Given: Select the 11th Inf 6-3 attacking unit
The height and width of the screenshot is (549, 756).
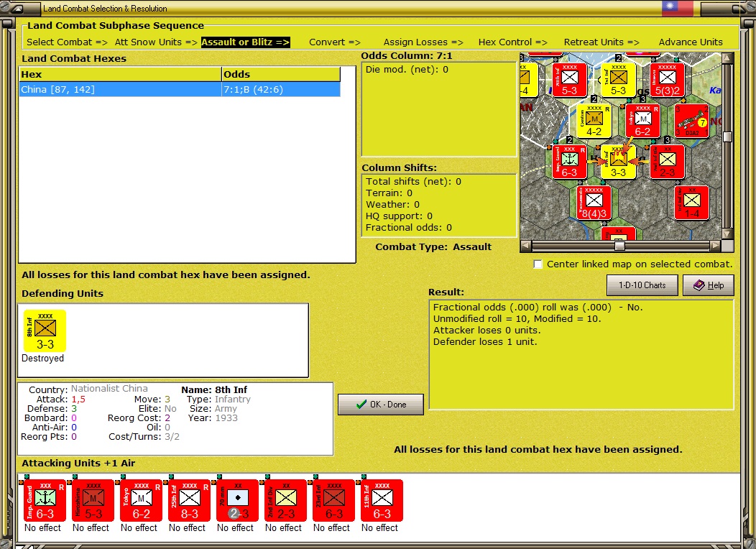Looking at the screenshot, I should click(382, 500).
